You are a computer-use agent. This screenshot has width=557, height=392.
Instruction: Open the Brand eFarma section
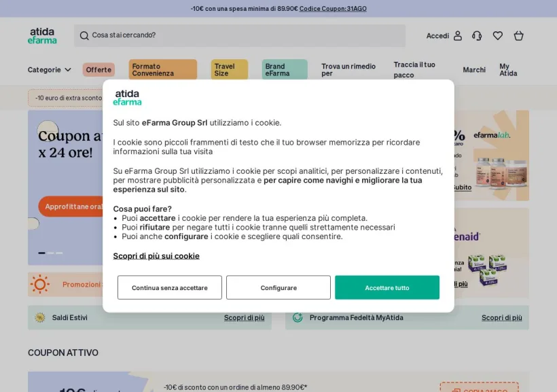tap(285, 70)
